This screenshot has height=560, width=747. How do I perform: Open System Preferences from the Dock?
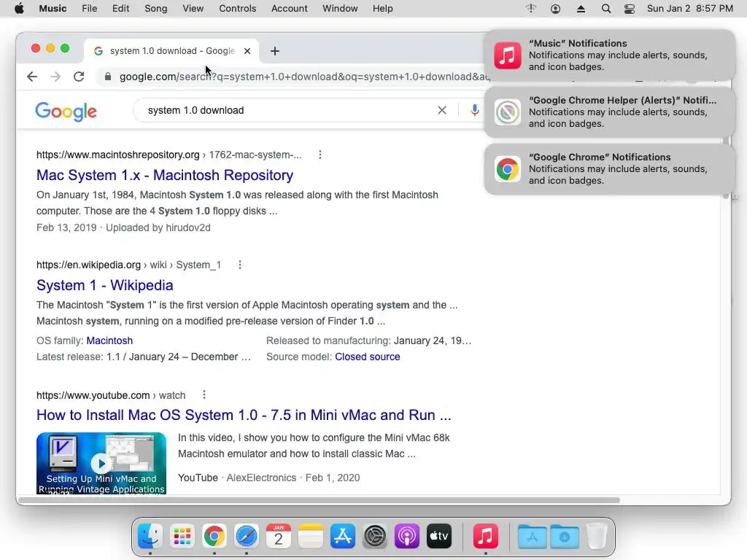tap(375, 536)
